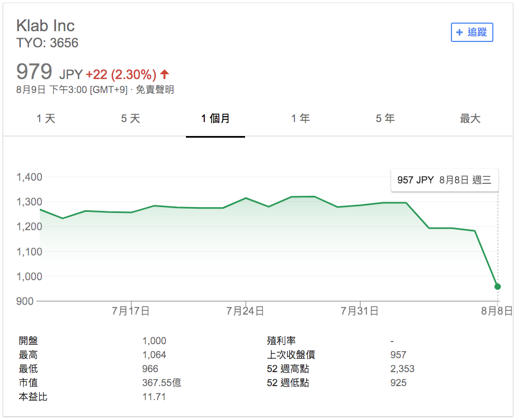
Task: Click the 7月31日 axis label
Action: coord(360,311)
